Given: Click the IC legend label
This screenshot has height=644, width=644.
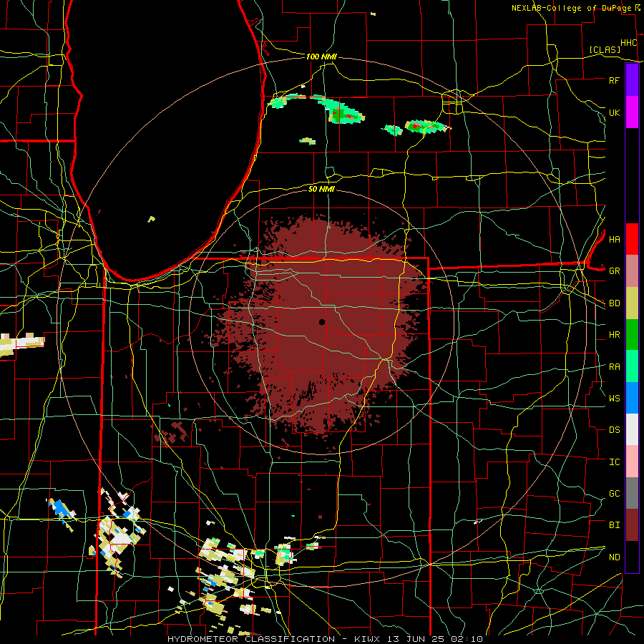Looking at the screenshot, I should point(614,462).
